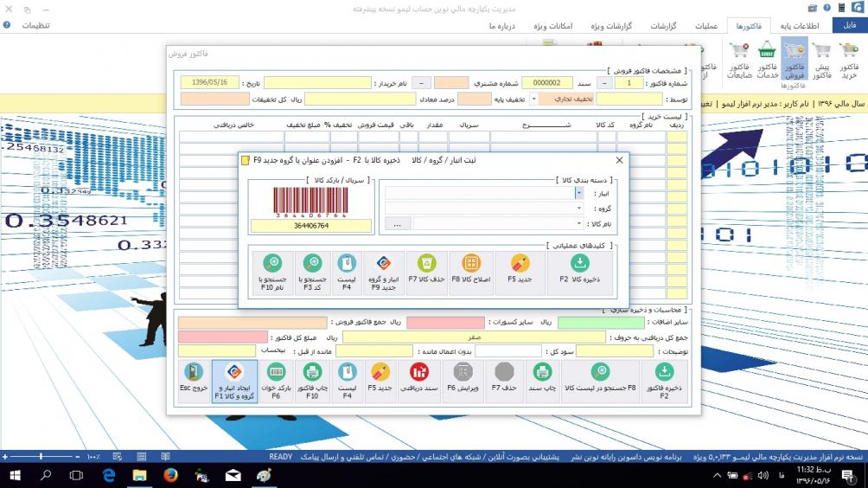Click 'جستجو با کد F3' search icon
The width and height of the screenshot is (868, 488).
coord(312,271)
